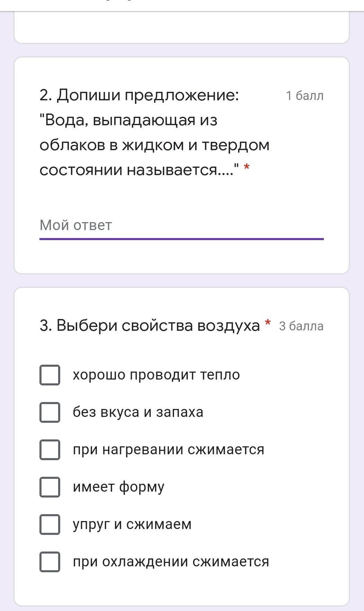Click the '3 балла' points label

click(x=301, y=326)
